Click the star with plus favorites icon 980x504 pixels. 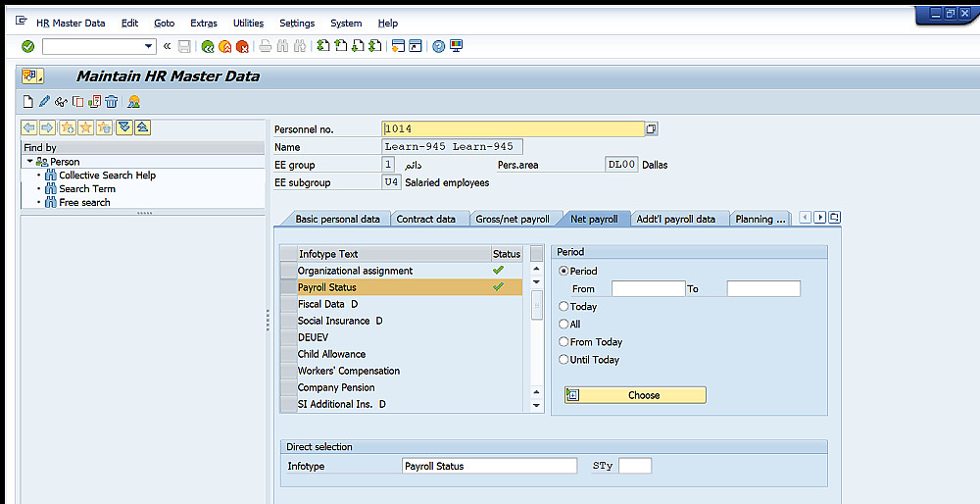68,127
